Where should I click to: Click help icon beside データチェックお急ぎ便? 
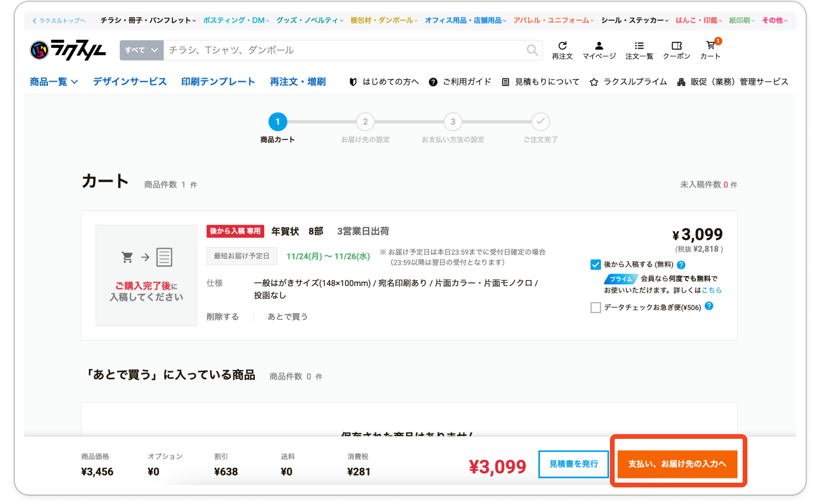[709, 307]
